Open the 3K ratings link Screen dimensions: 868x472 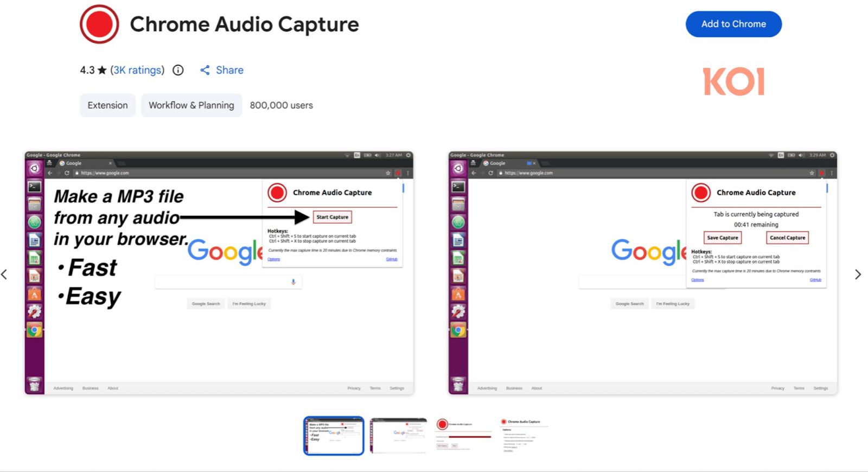click(x=137, y=70)
